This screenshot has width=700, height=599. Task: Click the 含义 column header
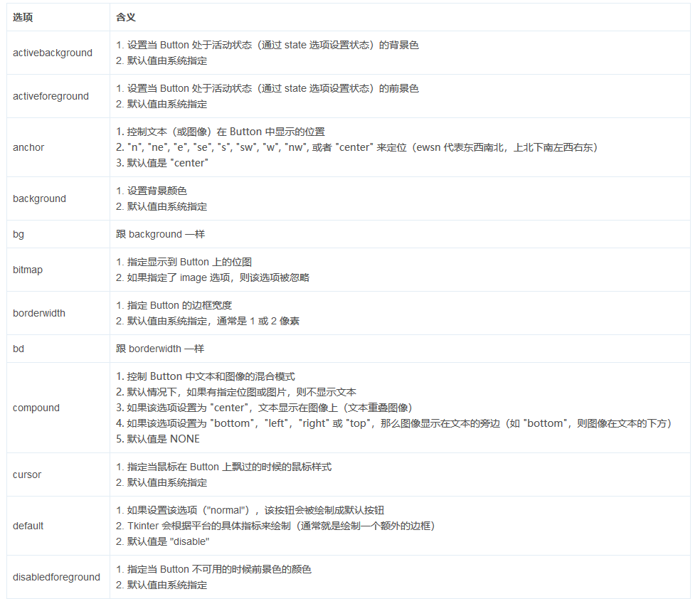(121, 16)
